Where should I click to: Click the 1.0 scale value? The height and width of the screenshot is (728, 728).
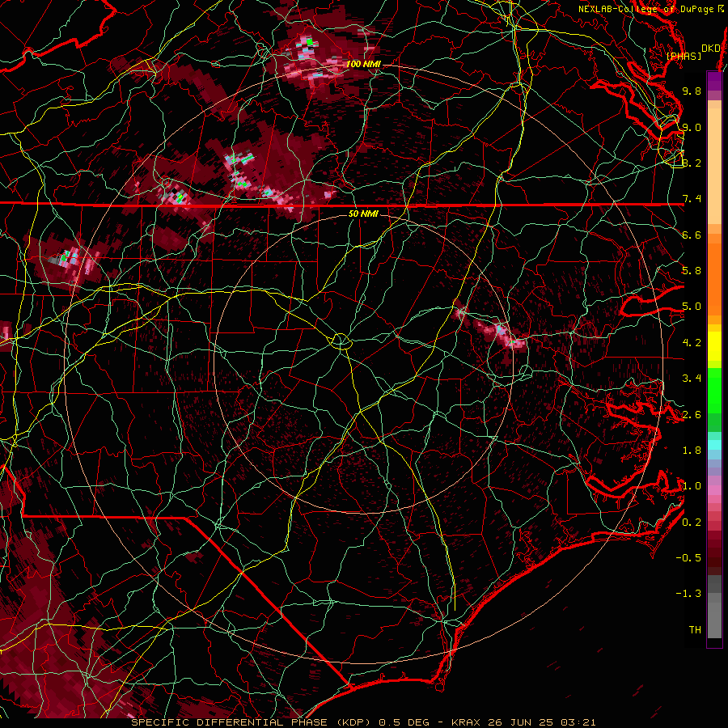point(692,486)
